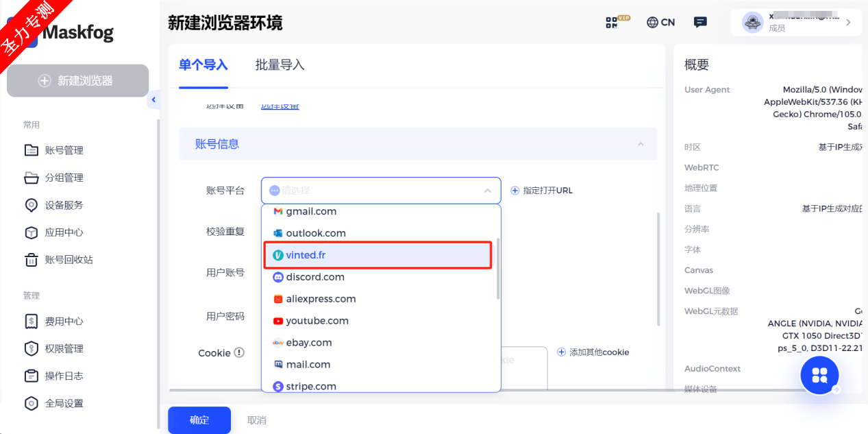Collapse the left sidebar with arrow
The width and height of the screenshot is (868, 434).
153,100
